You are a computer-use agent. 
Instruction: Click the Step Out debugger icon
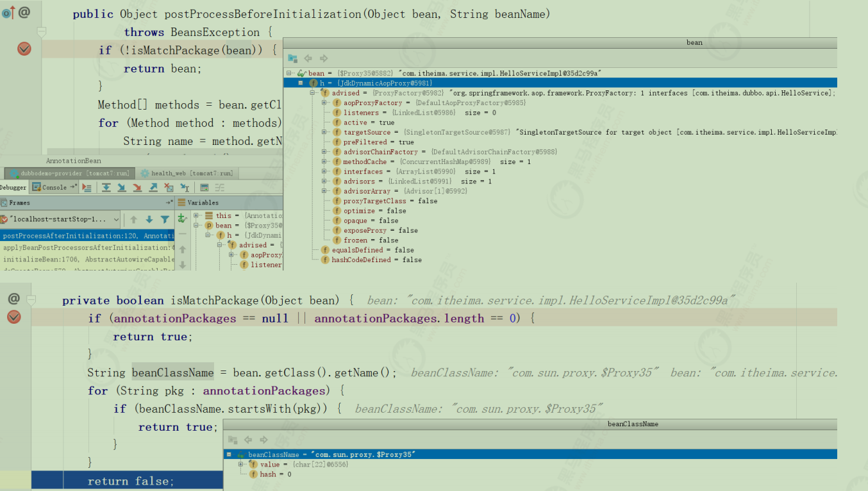coord(153,187)
